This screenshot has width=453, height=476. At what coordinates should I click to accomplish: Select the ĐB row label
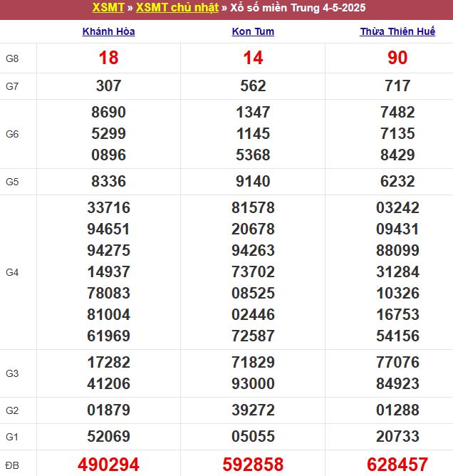click(x=12, y=465)
